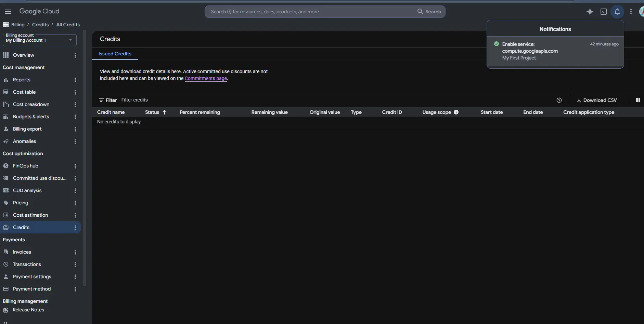
Task: Sort by Remaining value column
Action: [270, 112]
